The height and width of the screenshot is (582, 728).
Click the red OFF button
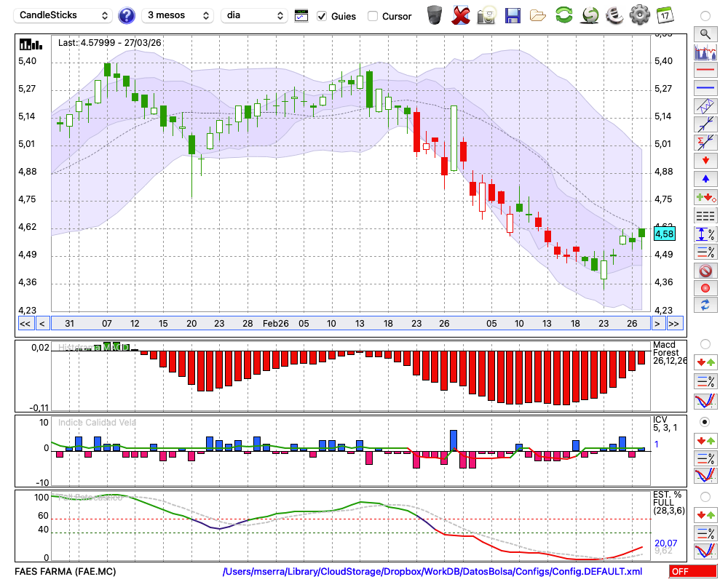(x=693, y=572)
